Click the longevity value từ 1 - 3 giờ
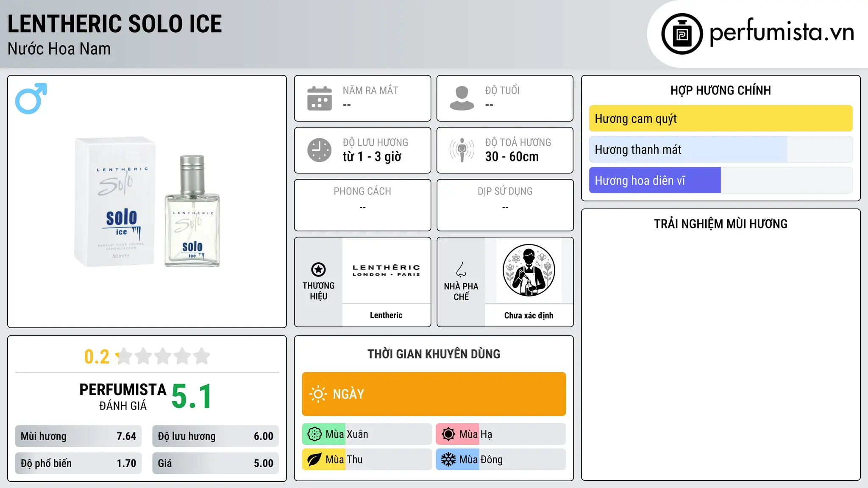 point(372,157)
